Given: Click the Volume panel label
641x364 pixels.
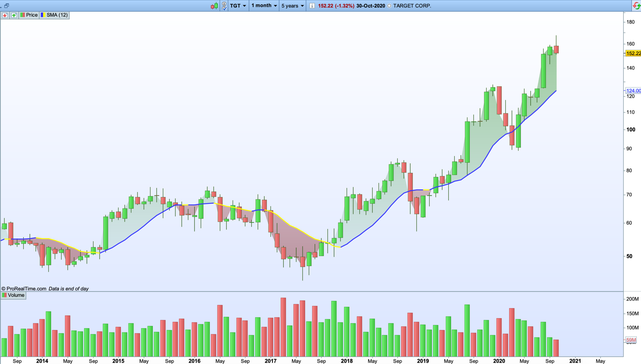Looking at the screenshot, I should click(16, 295).
